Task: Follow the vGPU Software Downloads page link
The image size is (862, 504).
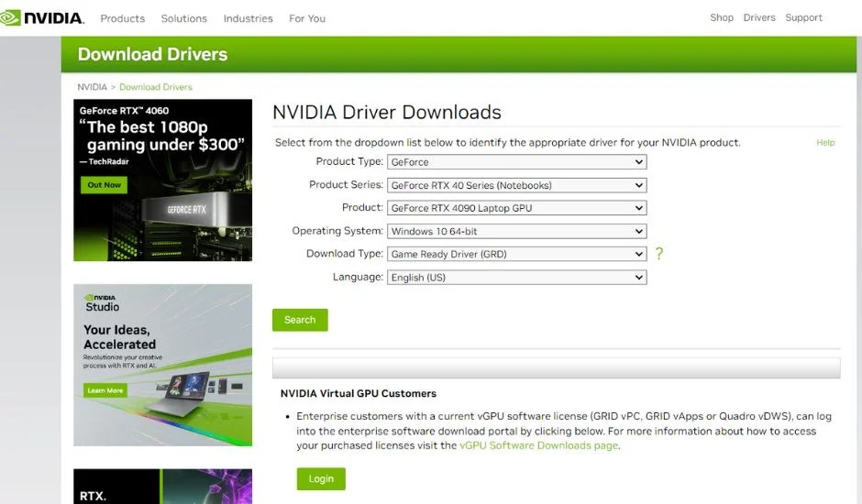Action: (x=539, y=445)
